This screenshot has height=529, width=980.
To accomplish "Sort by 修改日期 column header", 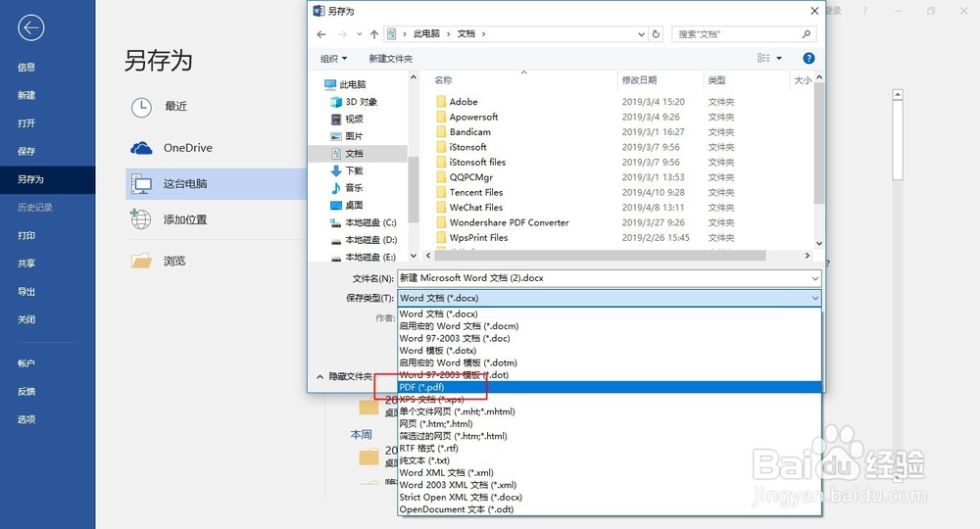I will (x=660, y=80).
